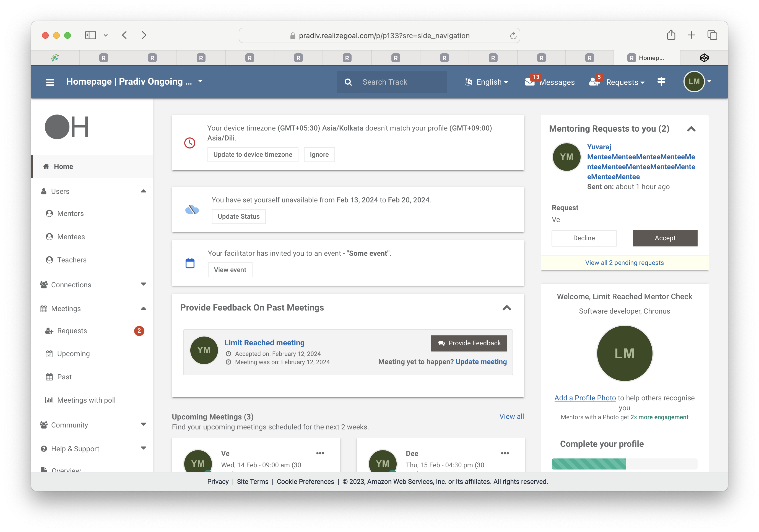The image size is (759, 532).
Task: Open Upcoming meetings in sidebar
Action: point(73,354)
